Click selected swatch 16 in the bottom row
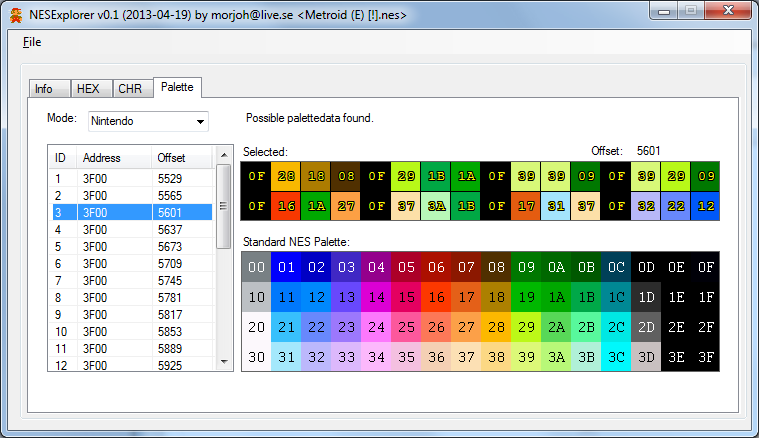The image size is (759, 438). point(286,206)
